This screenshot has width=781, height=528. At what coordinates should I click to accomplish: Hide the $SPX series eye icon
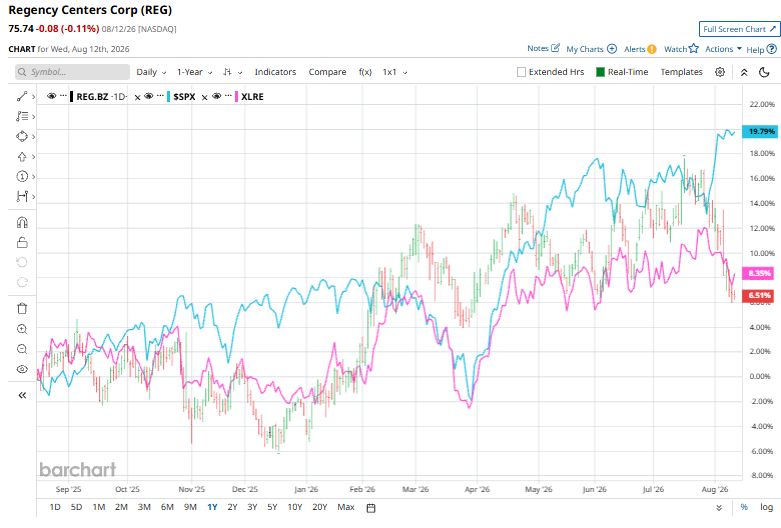(x=148, y=96)
